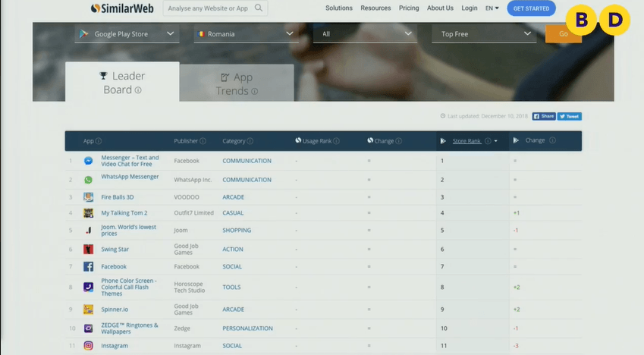Open the About Us menu
Viewport: 644px width, 355px height.
[440, 8]
